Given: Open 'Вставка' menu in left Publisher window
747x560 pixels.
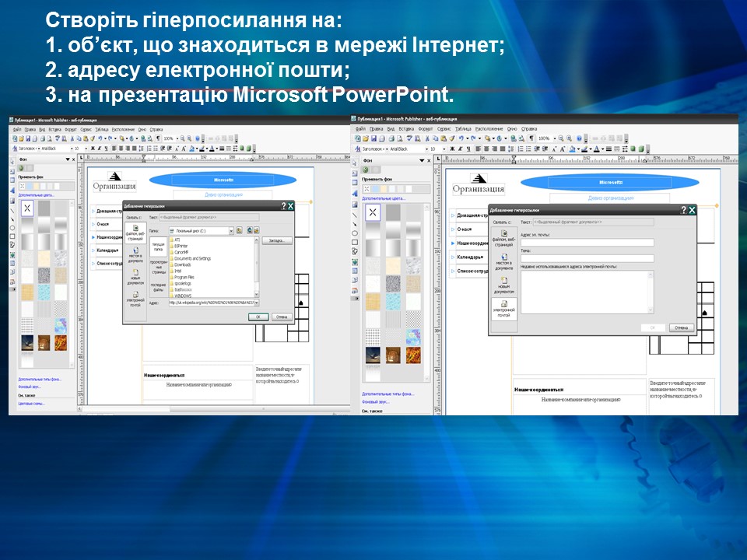Looking at the screenshot, I should pyautogui.click(x=54, y=130).
